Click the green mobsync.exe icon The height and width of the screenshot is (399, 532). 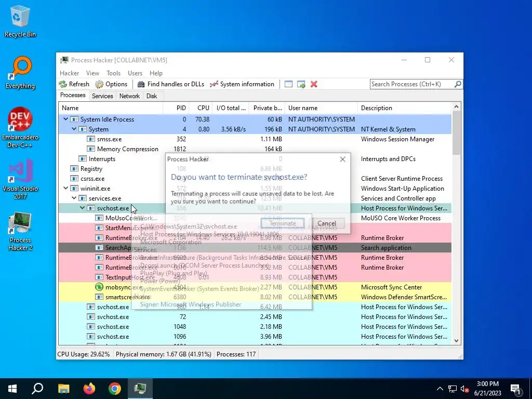click(x=99, y=287)
